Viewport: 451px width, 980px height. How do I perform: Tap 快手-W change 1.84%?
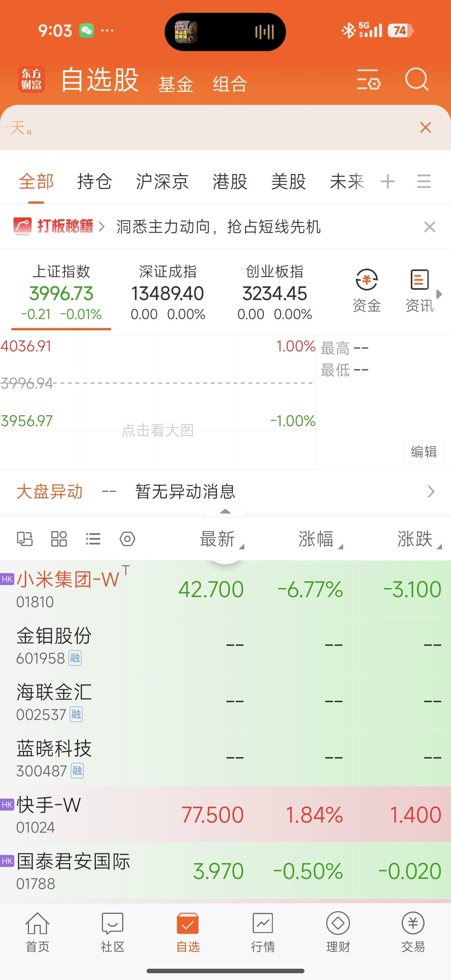coord(314,815)
